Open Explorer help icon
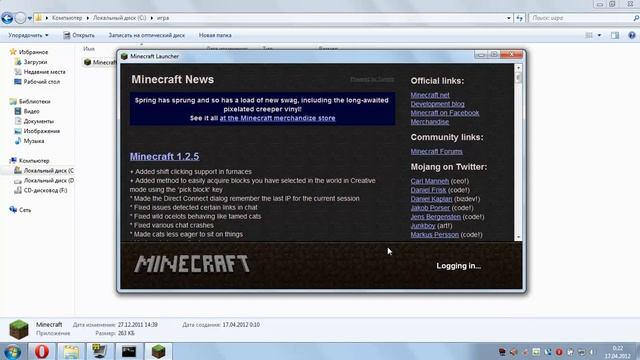 (632, 36)
